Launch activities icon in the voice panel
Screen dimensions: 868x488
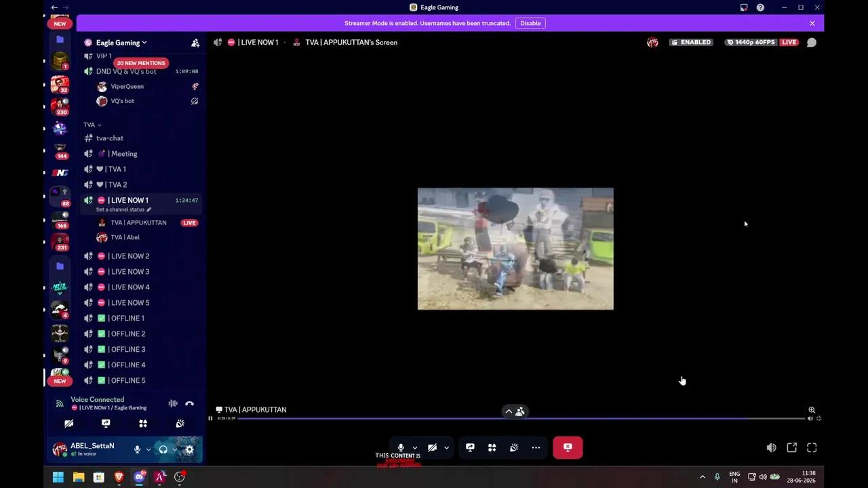pyautogui.click(x=143, y=423)
